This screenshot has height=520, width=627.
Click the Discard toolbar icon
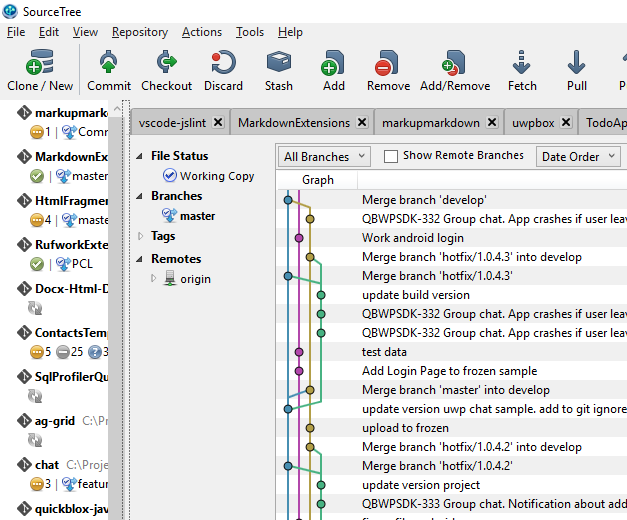(x=224, y=62)
